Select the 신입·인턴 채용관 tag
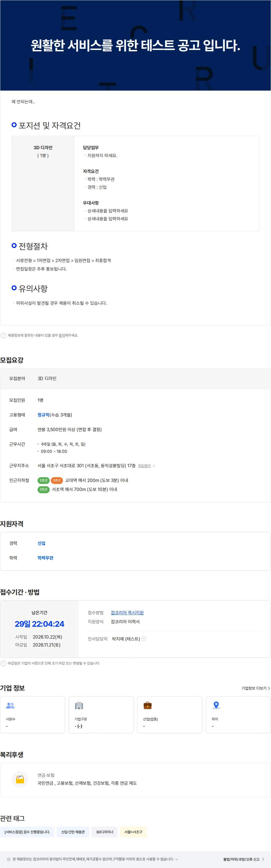The width and height of the screenshot is (271, 868). click(x=73, y=832)
